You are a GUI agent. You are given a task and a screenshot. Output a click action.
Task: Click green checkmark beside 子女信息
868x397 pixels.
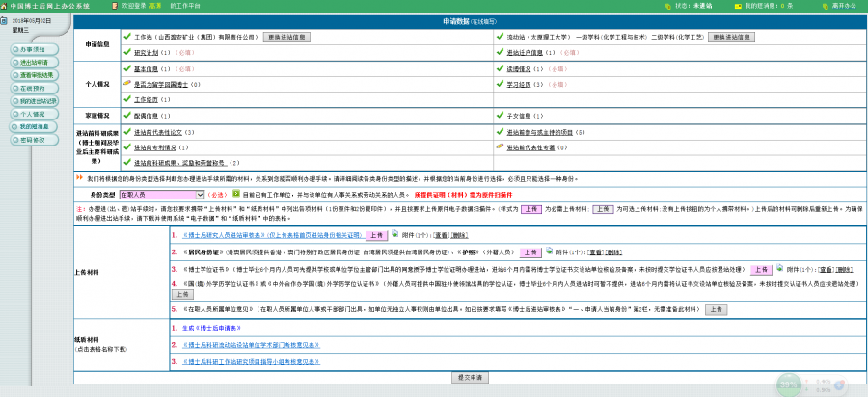tap(500, 116)
